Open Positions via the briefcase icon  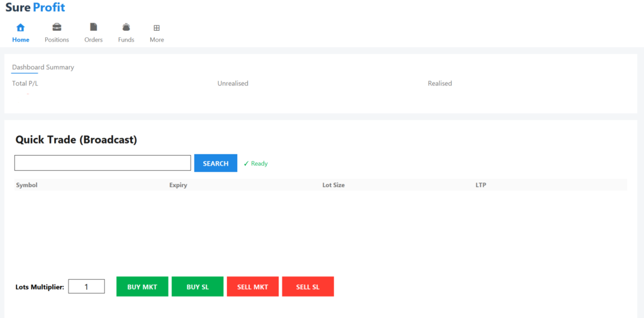(x=57, y=28)
